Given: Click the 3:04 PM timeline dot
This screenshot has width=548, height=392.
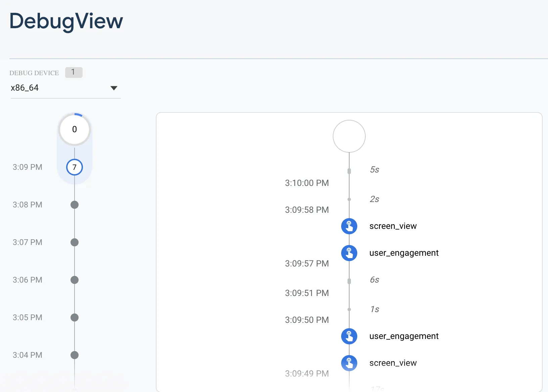Looking at the screenshot, I should 75,355.
